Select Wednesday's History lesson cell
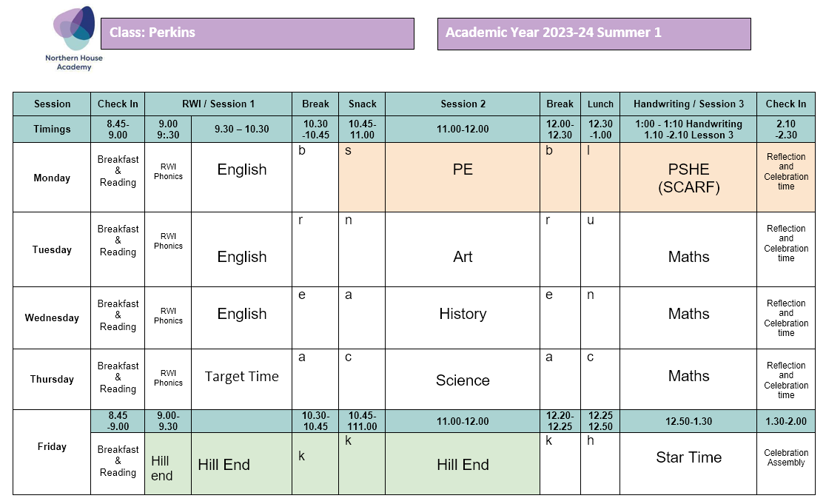Screen dimensions: 826x504 click(462, 314)
